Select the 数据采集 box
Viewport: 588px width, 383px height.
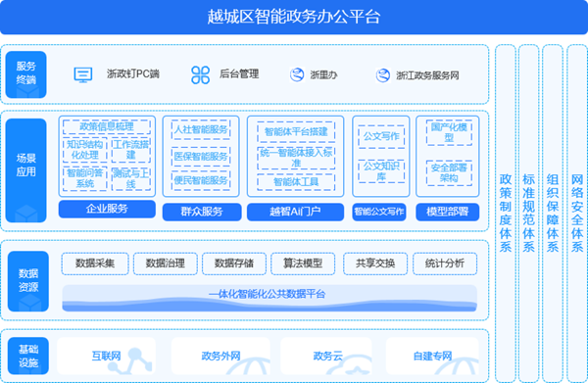point(95,263)
